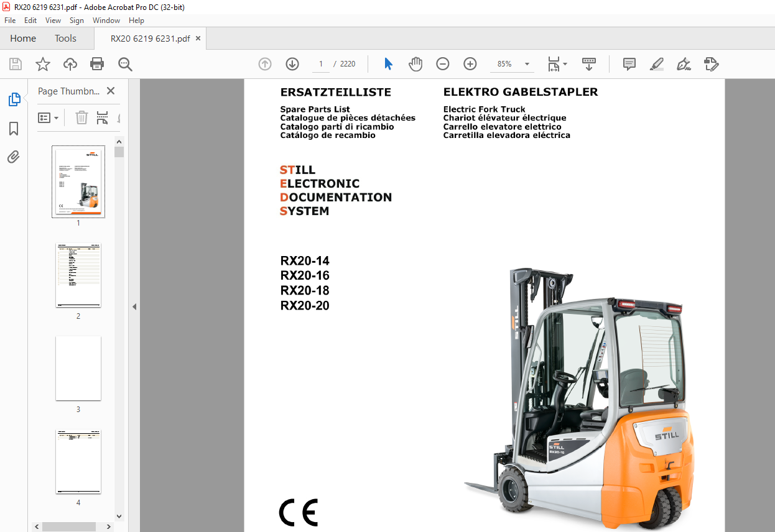Click the upload to cloud icon

pyautogui.click(x=70, y=64)
